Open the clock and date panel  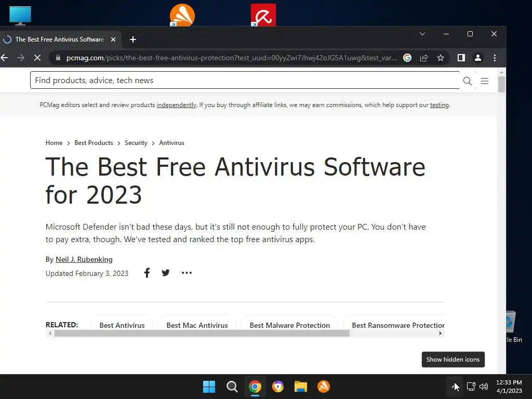[x=509, y=387]
